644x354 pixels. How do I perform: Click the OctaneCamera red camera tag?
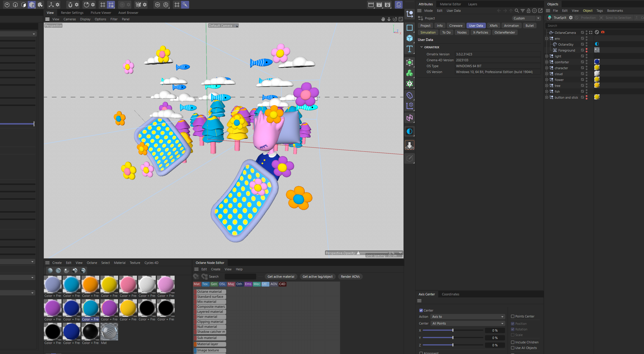pyautogui.click(x=603, y=32)
